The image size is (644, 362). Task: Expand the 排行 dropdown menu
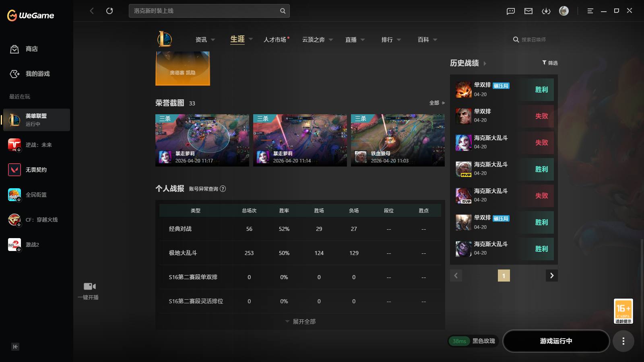pos(399,40)
